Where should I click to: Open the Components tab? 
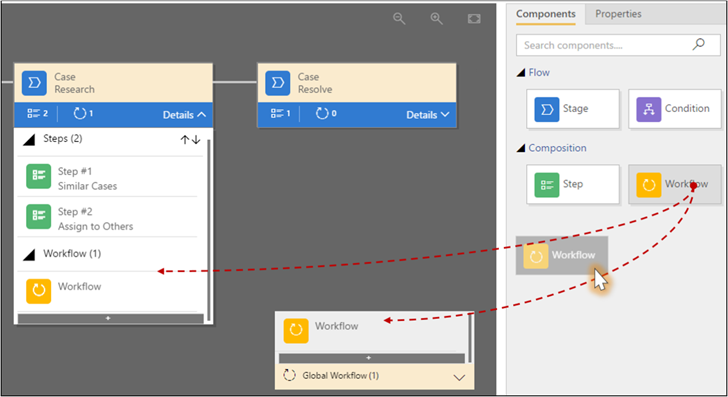point(546,14)
